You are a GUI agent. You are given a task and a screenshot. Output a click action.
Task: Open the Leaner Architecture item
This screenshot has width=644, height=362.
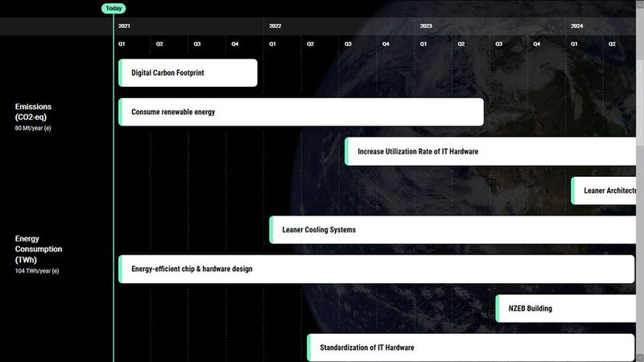coord(603,191)
